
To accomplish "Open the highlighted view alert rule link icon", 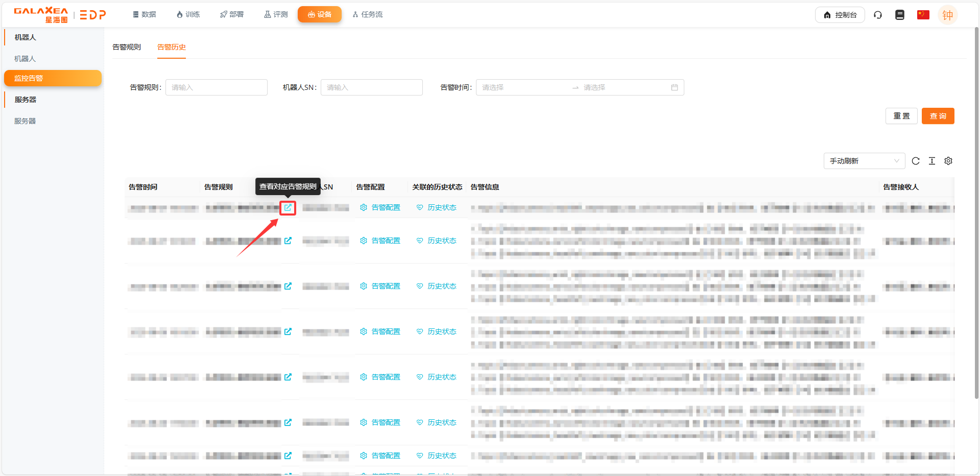I will [288, 207].
